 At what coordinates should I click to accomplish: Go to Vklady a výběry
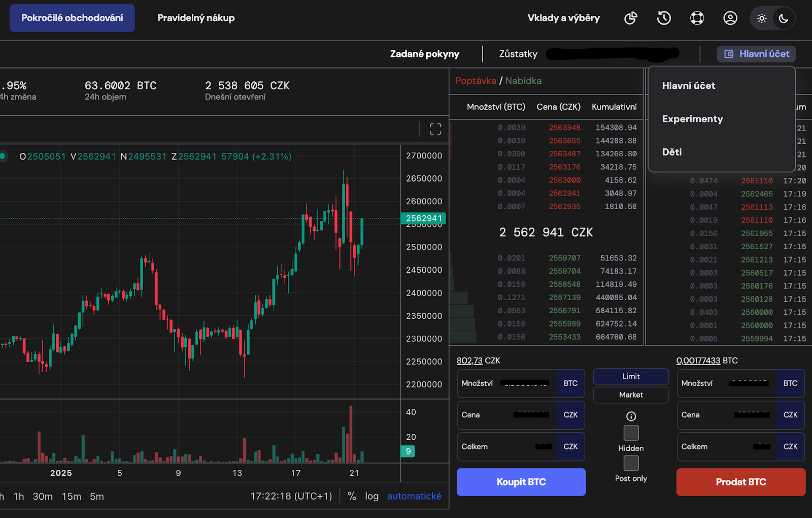[563, 18]
